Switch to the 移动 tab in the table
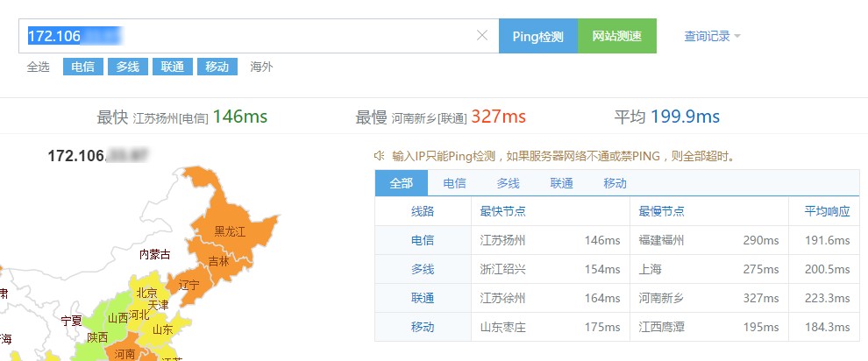Image resolution: width=868 pixels, height=361 pixels. (x=615, y=183)
